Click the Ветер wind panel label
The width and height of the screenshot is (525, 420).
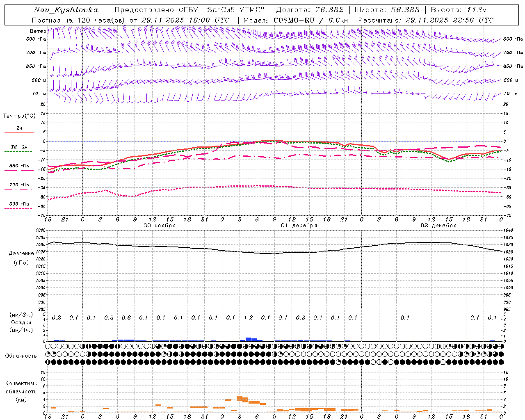(x=38, y=31)
